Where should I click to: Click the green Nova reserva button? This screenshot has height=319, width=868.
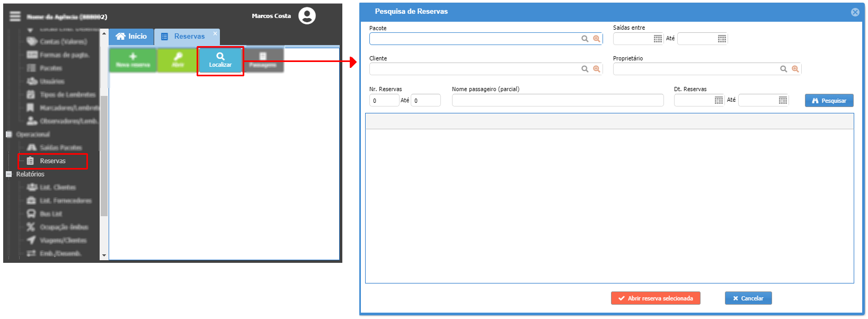point(133,60)
